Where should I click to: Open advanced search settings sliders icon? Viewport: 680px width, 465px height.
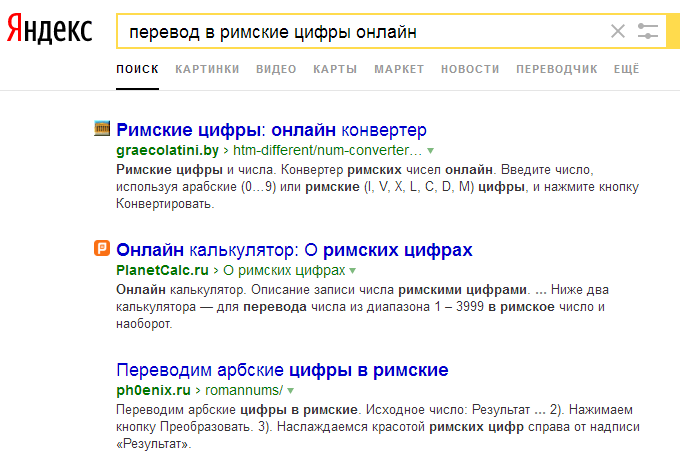pos(648,31)
